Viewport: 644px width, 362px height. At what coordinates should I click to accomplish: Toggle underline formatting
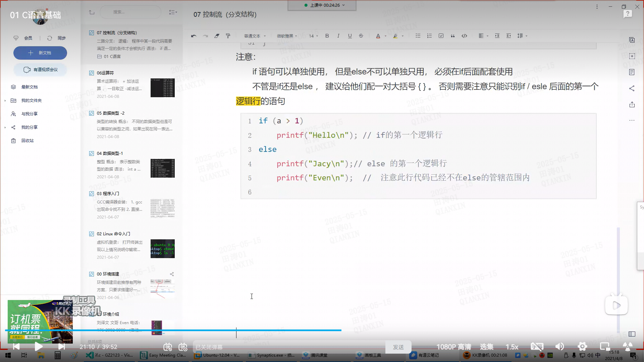pos(350,36)
